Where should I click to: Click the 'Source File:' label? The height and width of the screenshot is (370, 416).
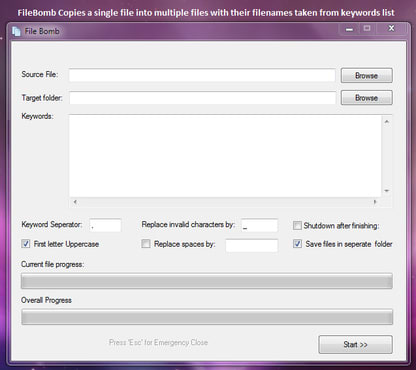pyautogui.click(x=40, y=74)
